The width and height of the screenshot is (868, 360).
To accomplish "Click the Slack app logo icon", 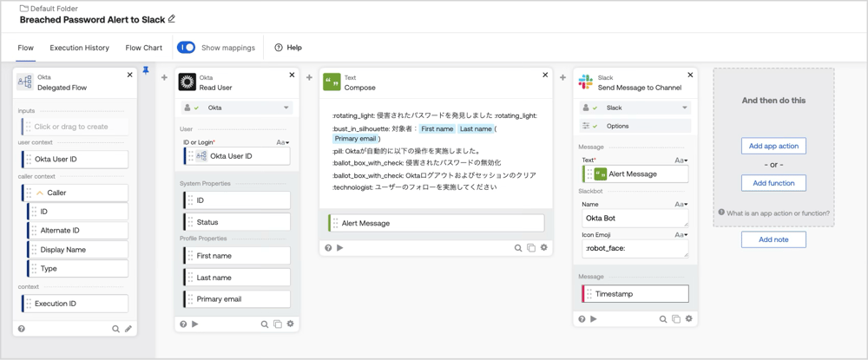I will point(586,82).
